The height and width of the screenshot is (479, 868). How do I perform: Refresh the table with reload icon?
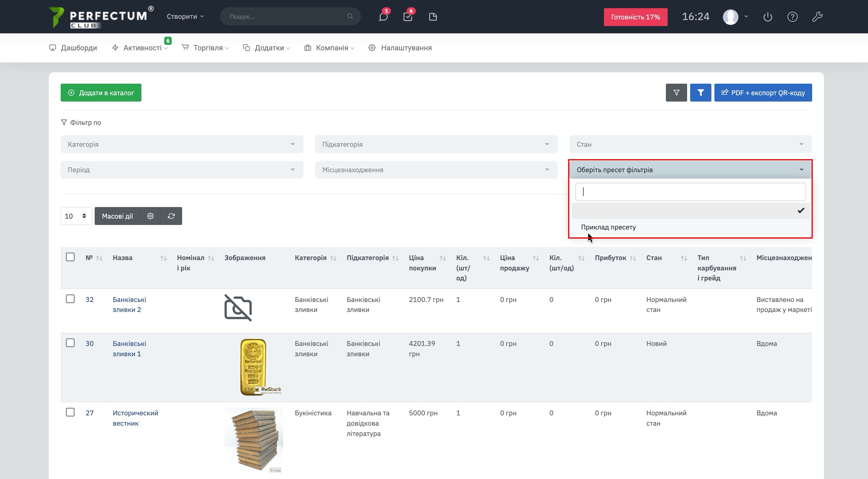click(171, 216)
